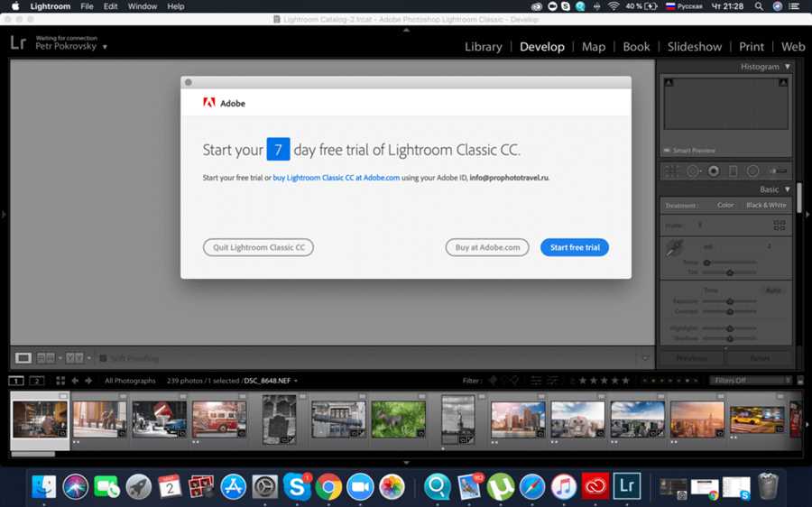Image resolution: width=812 pixels, height=507 pixels.
Task: Open the Library module
Action: [x=484, y=47]
